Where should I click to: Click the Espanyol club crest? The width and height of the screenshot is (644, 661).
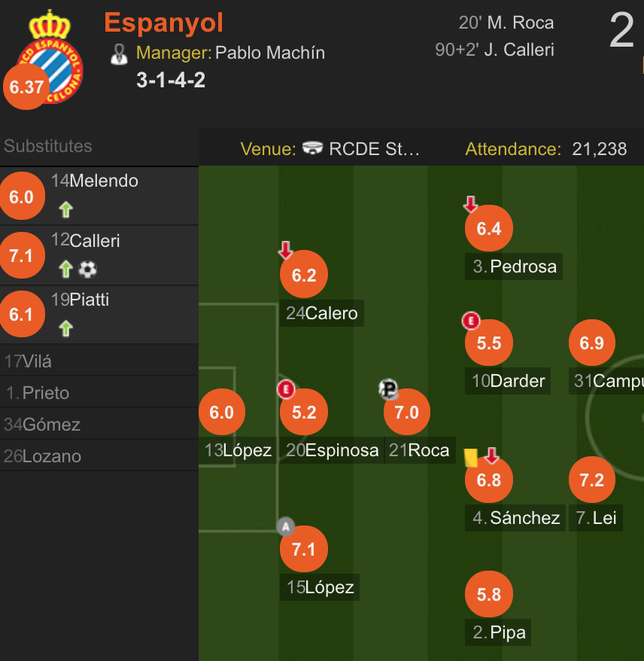point(50,57)
